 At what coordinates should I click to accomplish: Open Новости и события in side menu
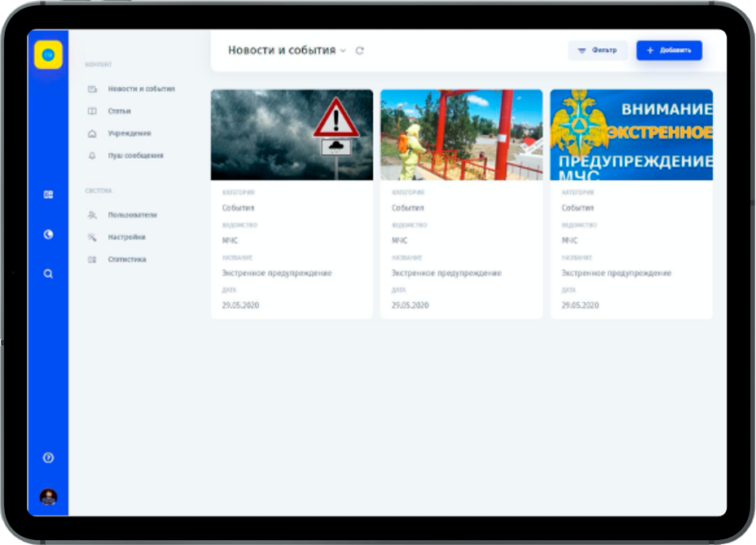[141, 89]
